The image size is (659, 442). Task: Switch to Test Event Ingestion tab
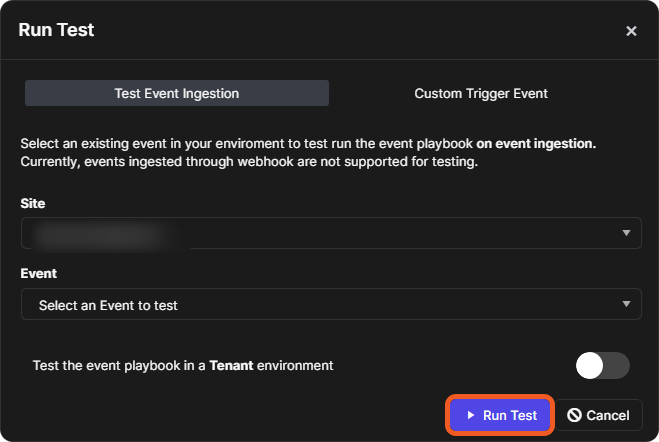(177, 93)
